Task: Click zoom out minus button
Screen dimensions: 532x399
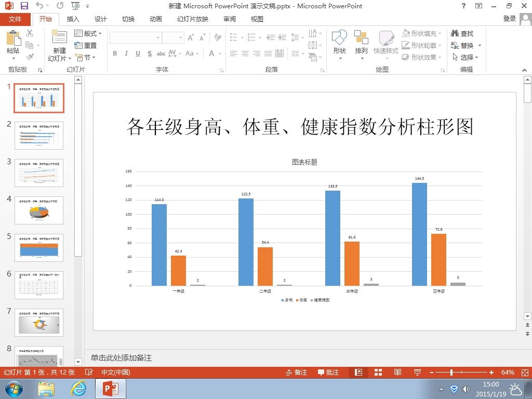Action: 432,373
